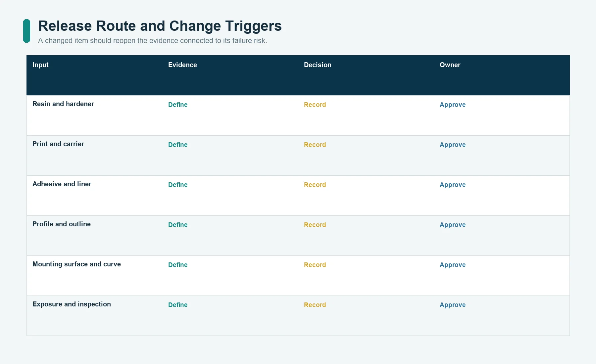The width and height of the screenshot is (596, 364).
Task: Select the Print and carrier row label
Action: pos(58,144)
